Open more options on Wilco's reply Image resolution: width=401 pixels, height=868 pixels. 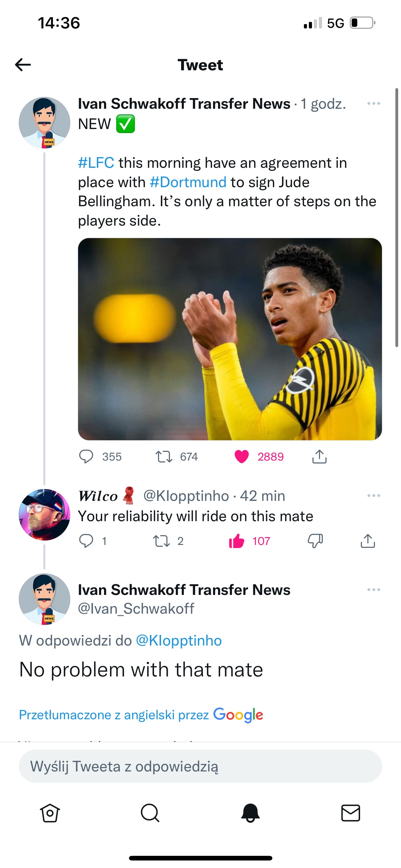tap(374, 495)
